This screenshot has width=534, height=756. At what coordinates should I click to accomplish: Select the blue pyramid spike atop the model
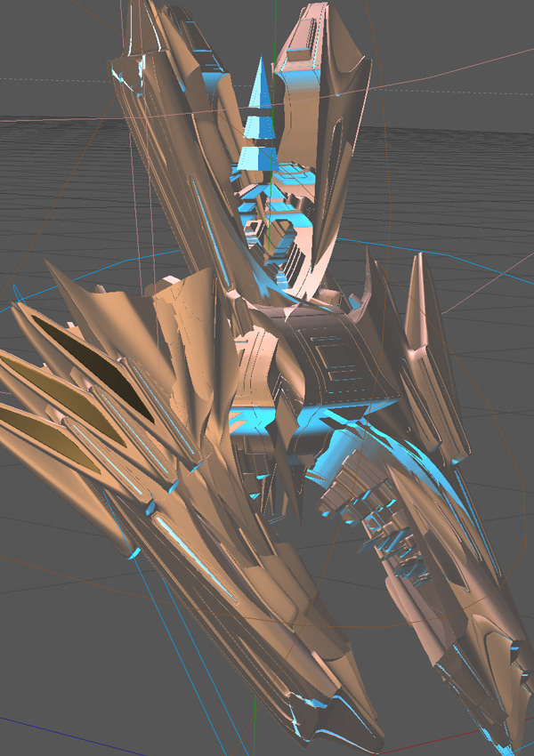tap(258, 113)
